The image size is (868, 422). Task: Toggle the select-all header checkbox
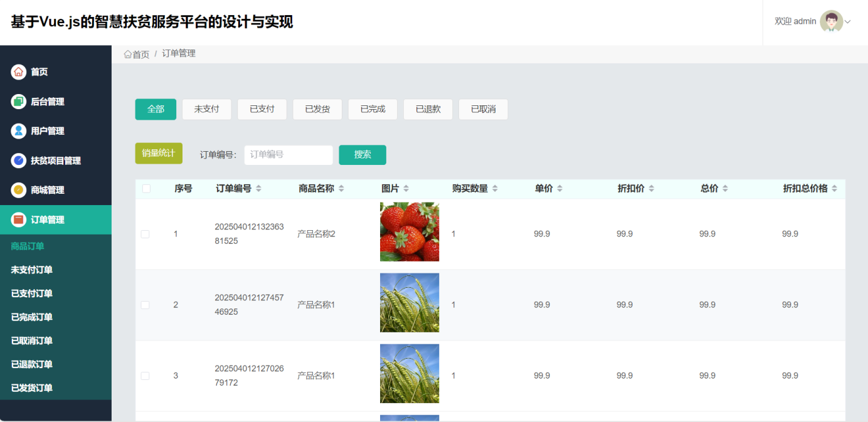[x=146, y=189]
